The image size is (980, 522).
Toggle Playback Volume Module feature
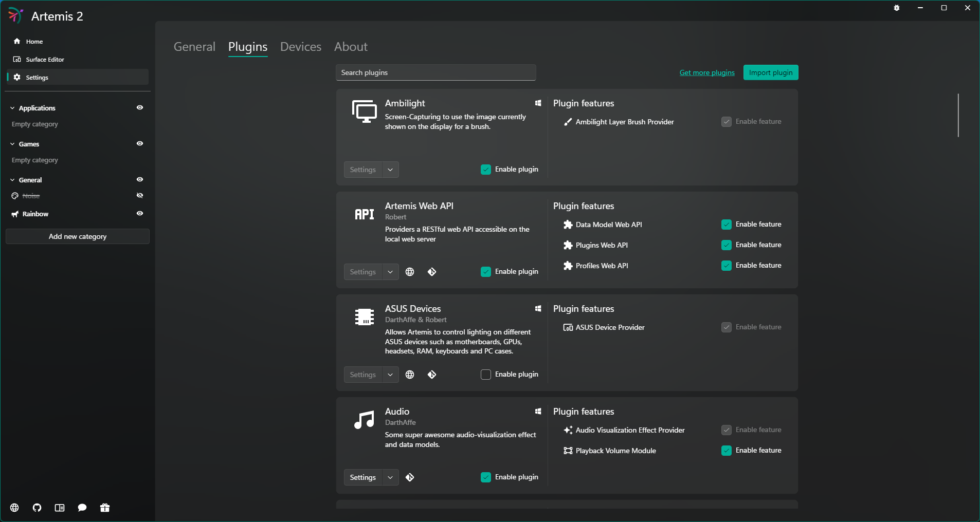[727, 451]
